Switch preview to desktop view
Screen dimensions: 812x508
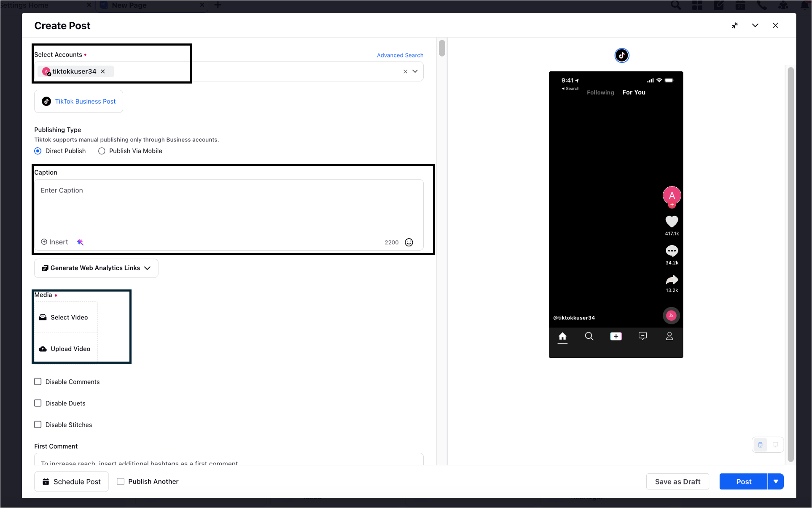pyautogui.click(x=775, y=445)
